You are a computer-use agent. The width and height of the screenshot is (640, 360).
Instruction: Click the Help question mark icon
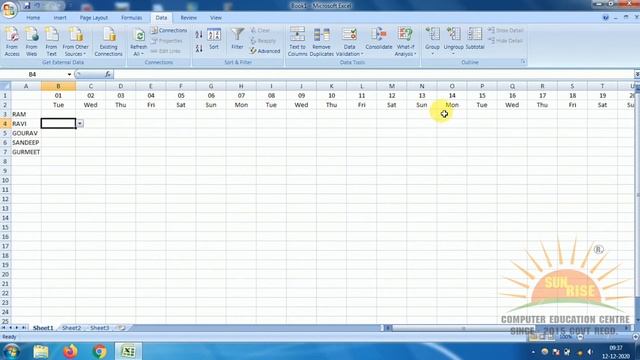click(606, 18)
